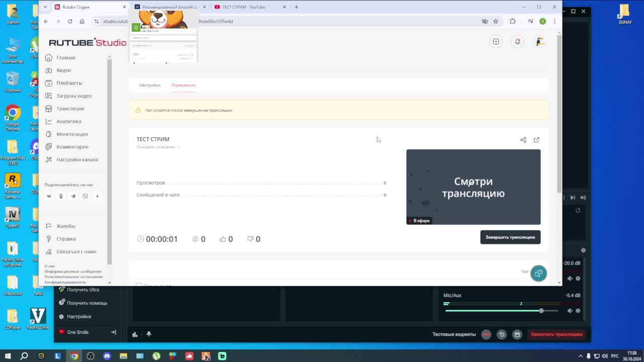The image size is (644, 362).
Task: Open the floating chat support button
Action: [x=538, y=273]
